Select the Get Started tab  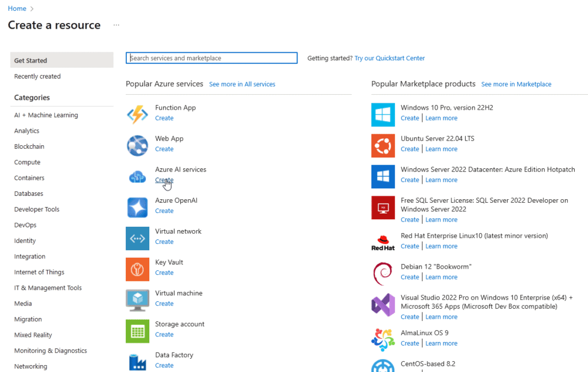[62, 60]
